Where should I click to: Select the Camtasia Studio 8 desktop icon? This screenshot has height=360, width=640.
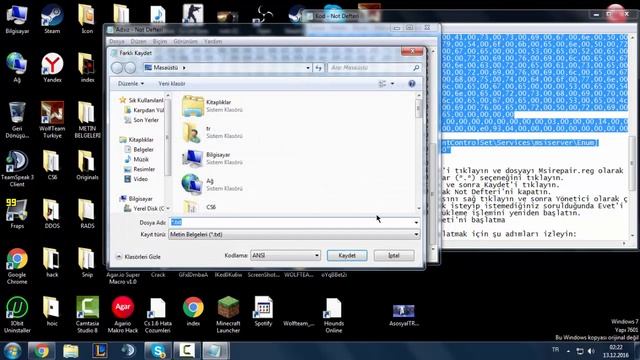pyautogui.click(x=87, y=315)
